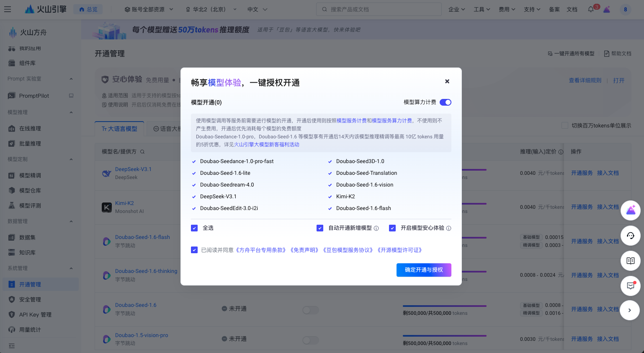Click the search icon in 模型名/提供方 header
Screen dimensions: 644x353
(x=142, y=152)
